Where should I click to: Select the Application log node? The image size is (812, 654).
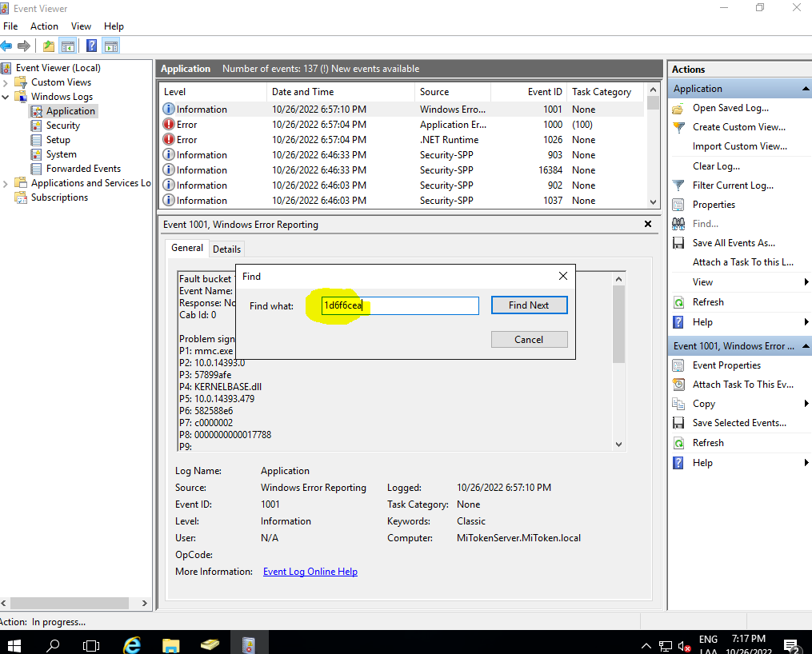coord(70,110)
